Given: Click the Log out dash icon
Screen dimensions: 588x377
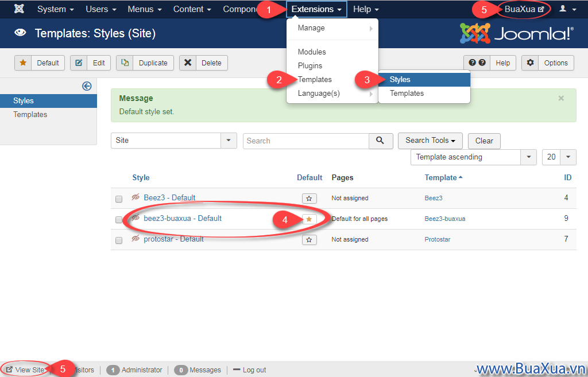Looking at the screenshot, I should [236, 370].
